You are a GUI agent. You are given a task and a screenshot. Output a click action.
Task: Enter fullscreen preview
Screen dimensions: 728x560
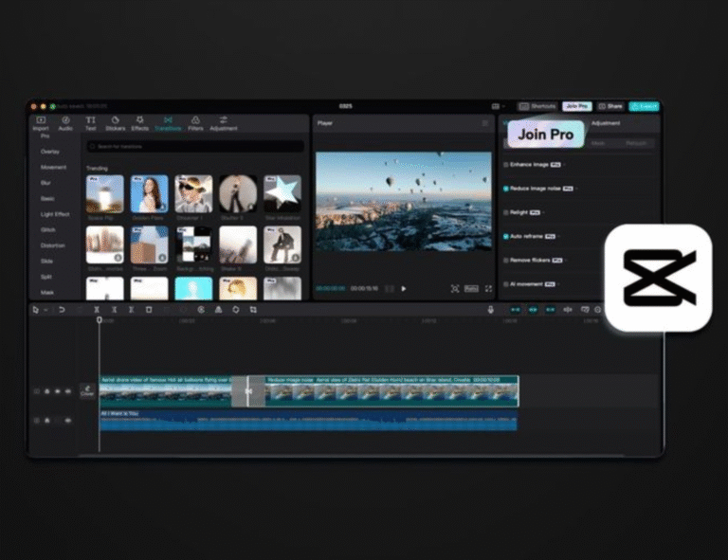pos(488,289)
